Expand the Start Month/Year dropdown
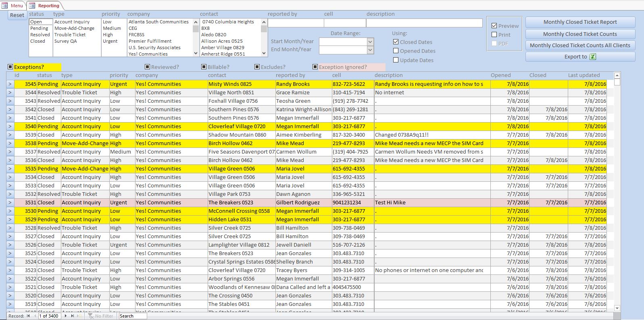The image size is (644, 320). click(370, 42)
